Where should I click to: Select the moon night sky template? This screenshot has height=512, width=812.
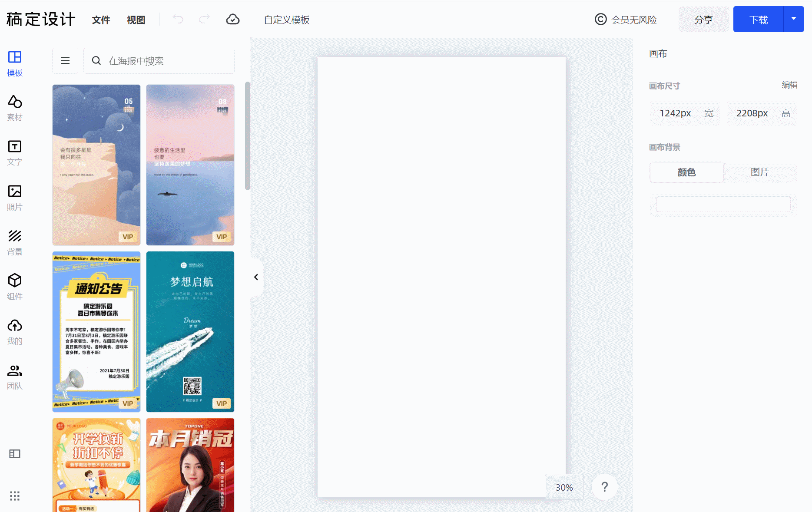click(x=96, y=165)
